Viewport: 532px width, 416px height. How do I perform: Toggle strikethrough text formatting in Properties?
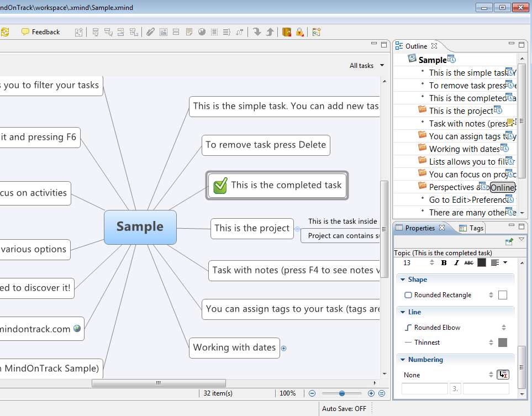click(469, 263)
